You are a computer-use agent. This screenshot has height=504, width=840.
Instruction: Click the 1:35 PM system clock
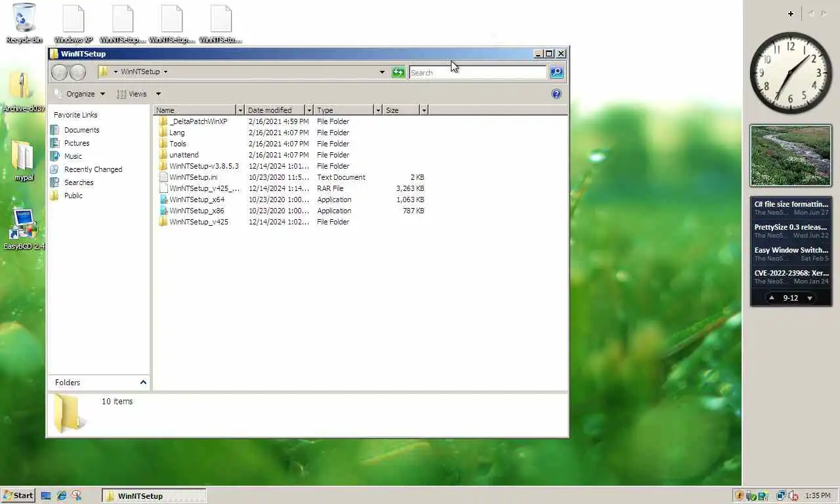click(818, 496)
